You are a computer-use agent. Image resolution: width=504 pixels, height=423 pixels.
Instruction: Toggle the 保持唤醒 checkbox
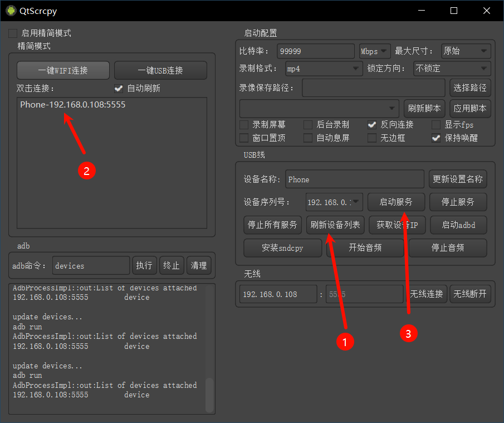pos(436,138)
